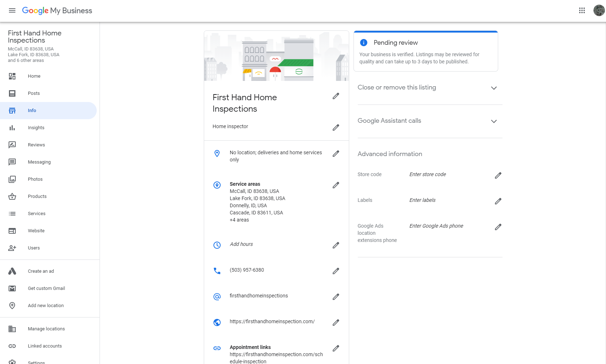
Task: Edit the Add hours row
Action: tap(336, 245)
